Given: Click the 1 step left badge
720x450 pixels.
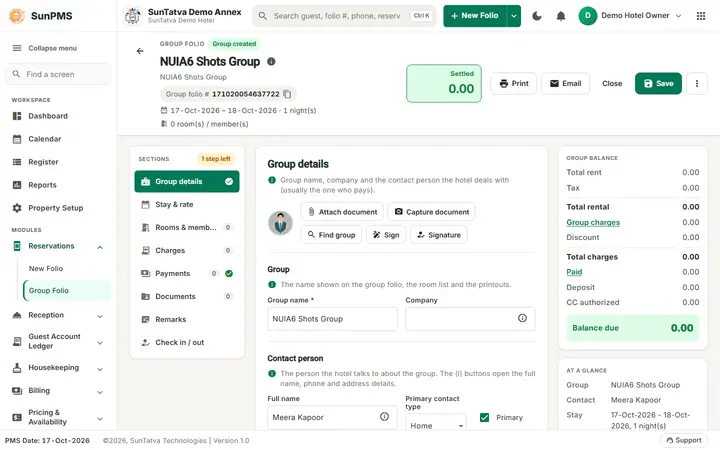Looking at the screenshot, I should point(216,159).
